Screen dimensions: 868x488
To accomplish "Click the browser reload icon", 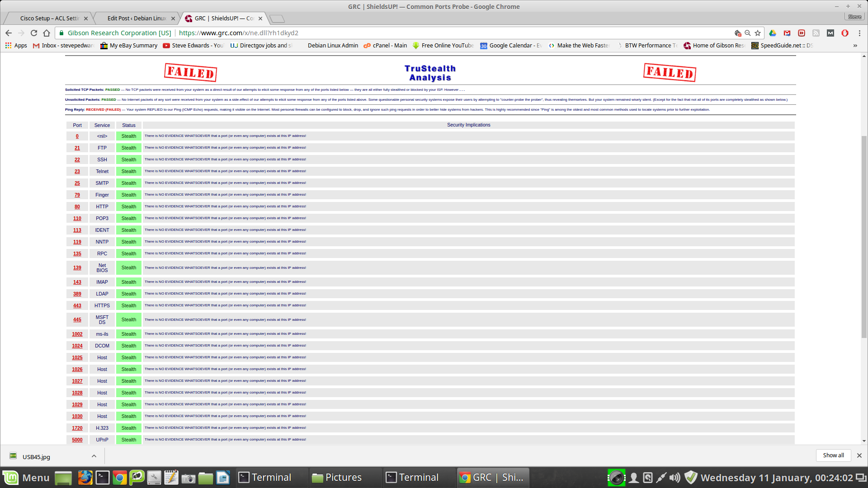I will tap(34, 33).
